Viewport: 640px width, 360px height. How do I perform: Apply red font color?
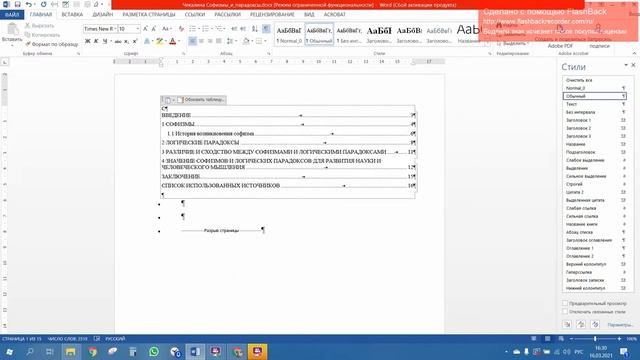[x=173, y=41]
